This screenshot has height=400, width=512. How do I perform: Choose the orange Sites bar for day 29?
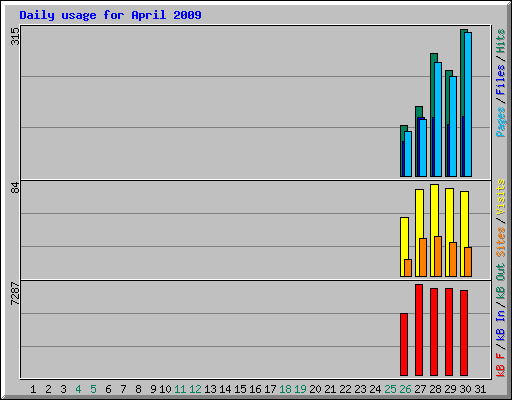click(x=453, y=259)
